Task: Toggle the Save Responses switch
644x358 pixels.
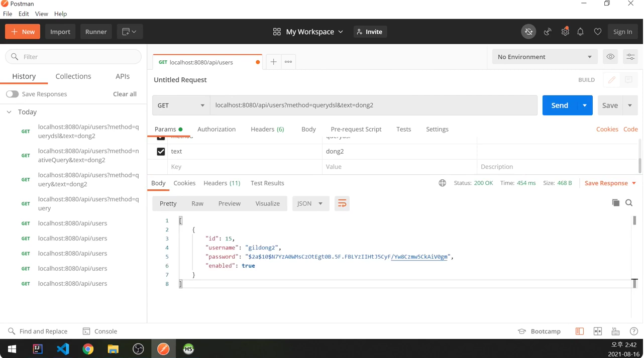Action: point(12,94)
